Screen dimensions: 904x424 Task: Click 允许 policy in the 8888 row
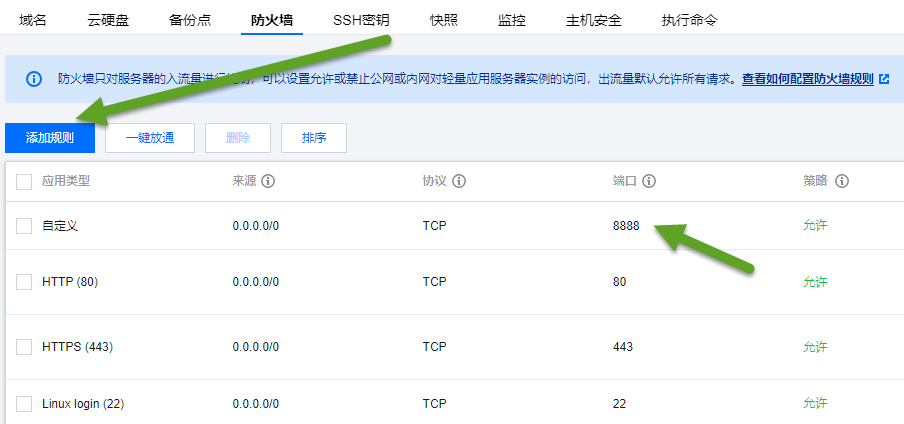click(x=815, y=226)
